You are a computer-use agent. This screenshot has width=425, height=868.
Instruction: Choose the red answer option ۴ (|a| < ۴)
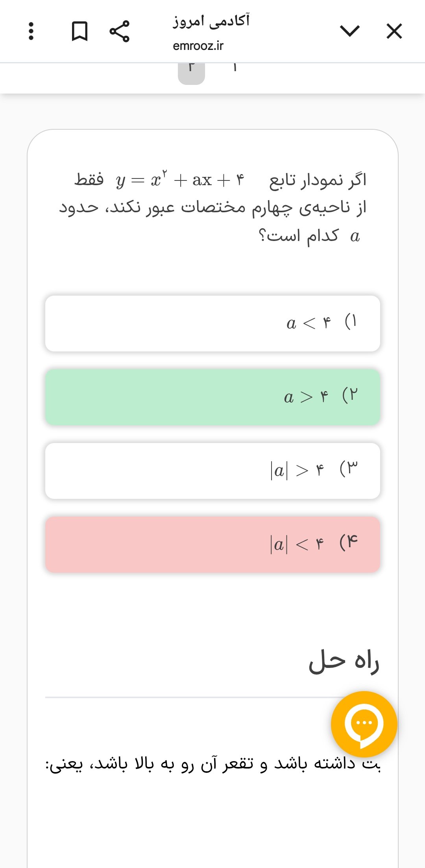[213, 544]
